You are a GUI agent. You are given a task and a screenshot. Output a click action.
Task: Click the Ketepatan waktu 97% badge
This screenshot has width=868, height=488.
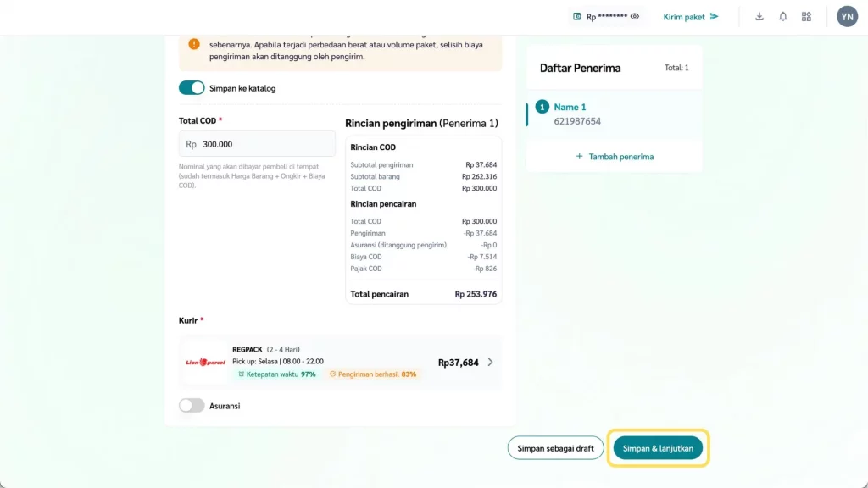pos(276,374)
